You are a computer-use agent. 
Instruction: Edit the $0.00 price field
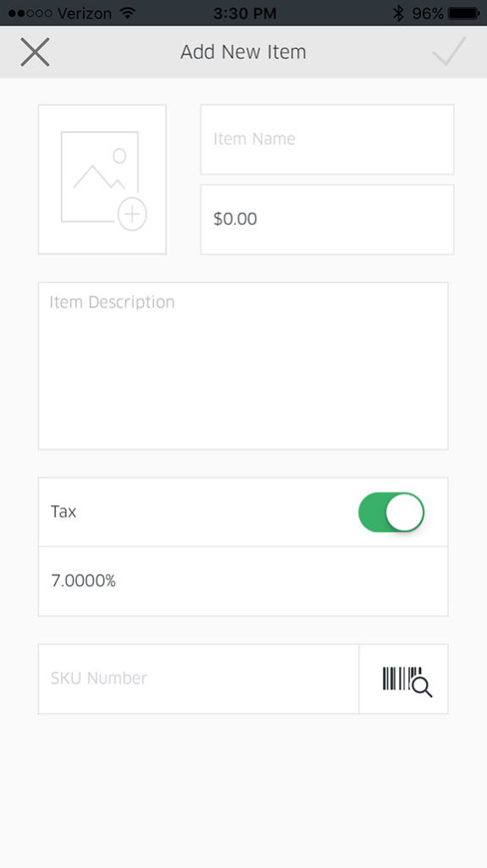pos(327,220)
